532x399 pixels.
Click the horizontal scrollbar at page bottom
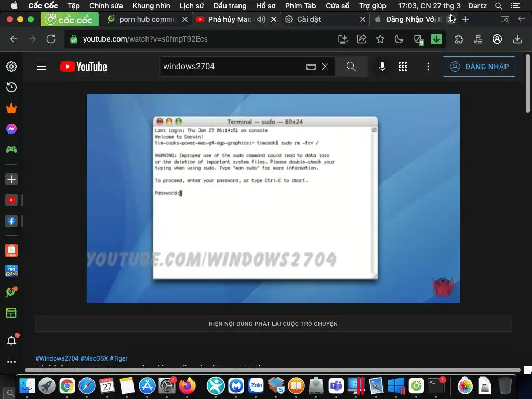point(272,370)
